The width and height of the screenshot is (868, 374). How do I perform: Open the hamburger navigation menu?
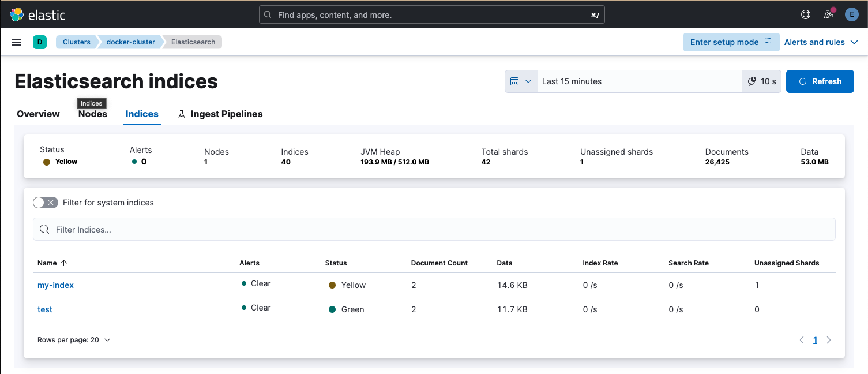point(17,42)
